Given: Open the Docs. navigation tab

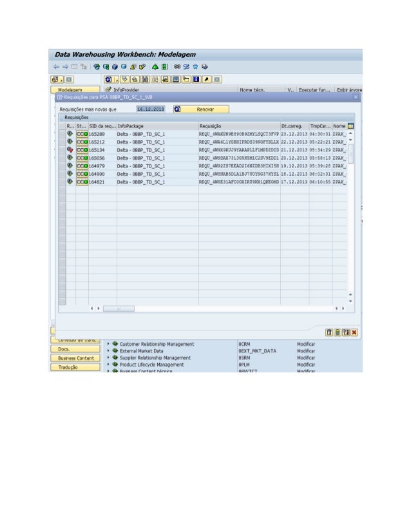Looking at the screenshot, I should (75, 349).
